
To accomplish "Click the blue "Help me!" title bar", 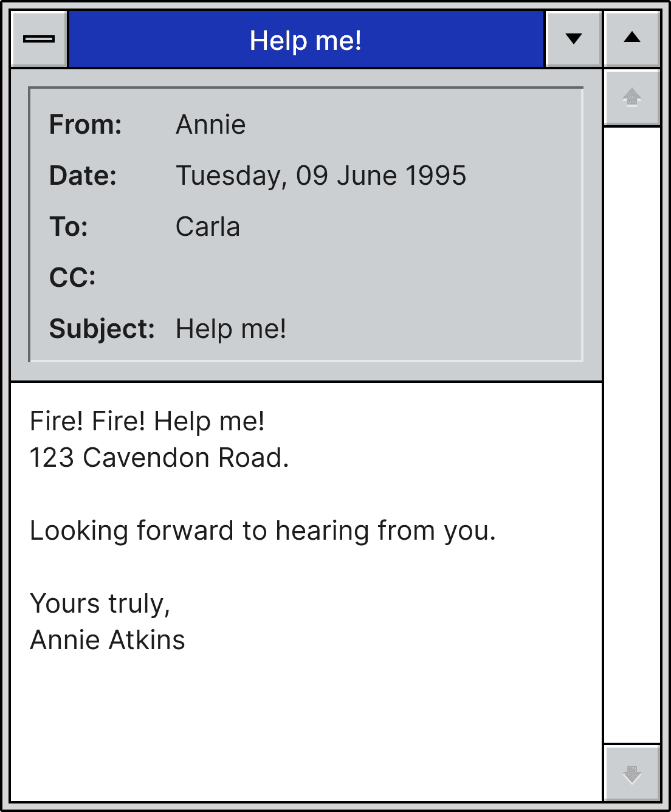I will click(x=306, y=40).
